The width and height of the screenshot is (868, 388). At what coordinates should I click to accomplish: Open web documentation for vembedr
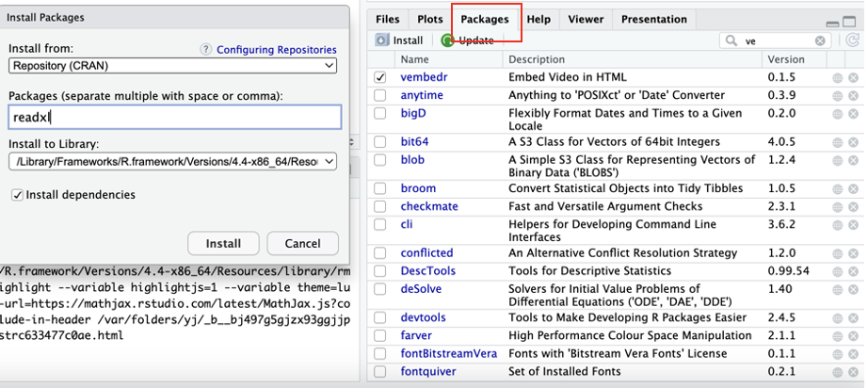tap(837, 77)
